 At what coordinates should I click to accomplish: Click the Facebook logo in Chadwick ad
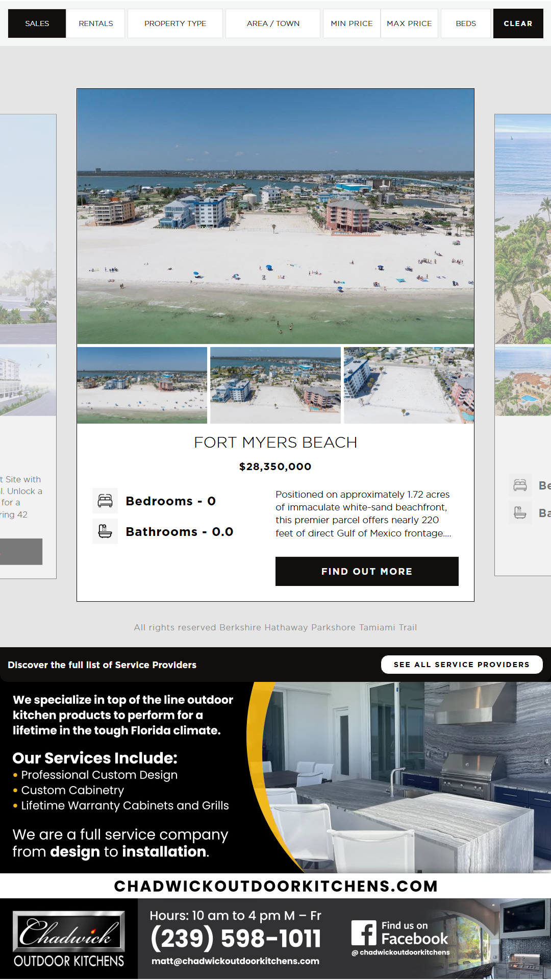364,933
